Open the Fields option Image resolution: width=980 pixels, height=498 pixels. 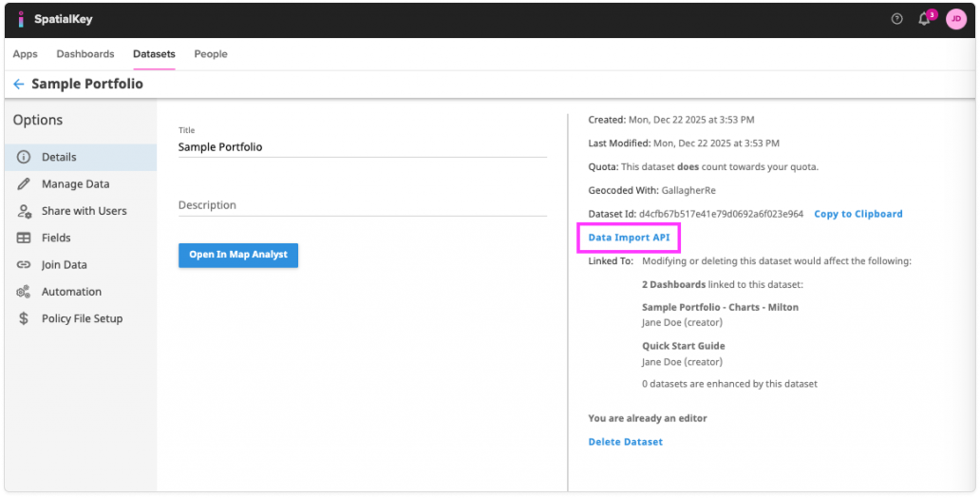point(81,238)
